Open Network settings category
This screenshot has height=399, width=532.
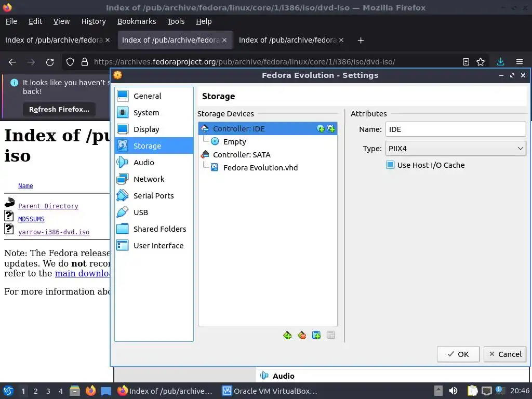(x=154, y=179)
